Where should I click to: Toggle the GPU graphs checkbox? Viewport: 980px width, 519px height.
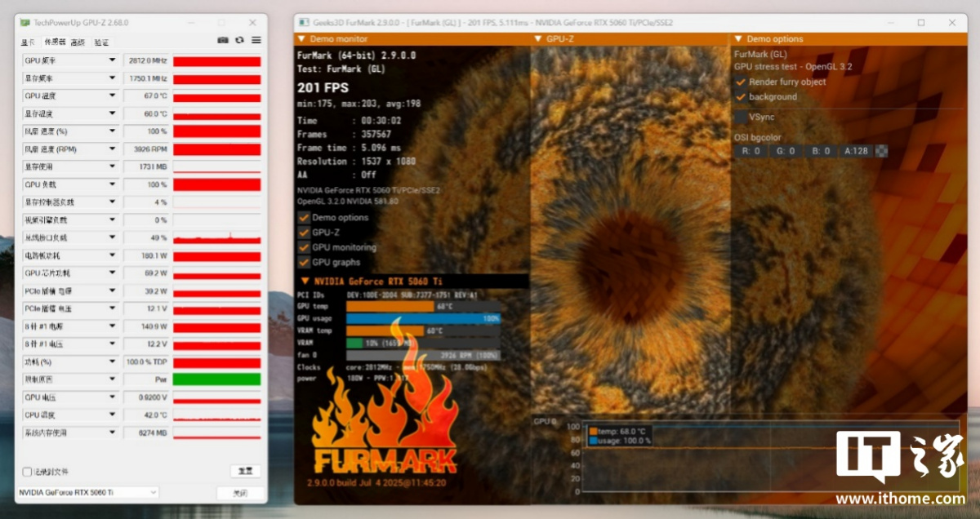pos(304,262)
